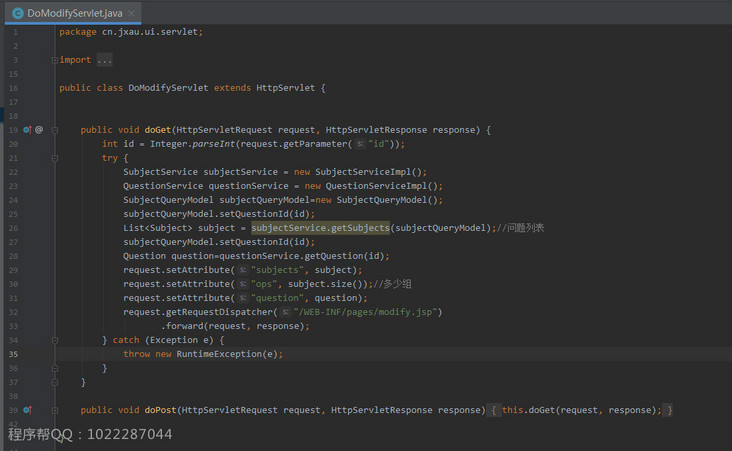The image size is (732, 451).
Task: Click the parameter hint icon before "ops"
Action: 242,284
